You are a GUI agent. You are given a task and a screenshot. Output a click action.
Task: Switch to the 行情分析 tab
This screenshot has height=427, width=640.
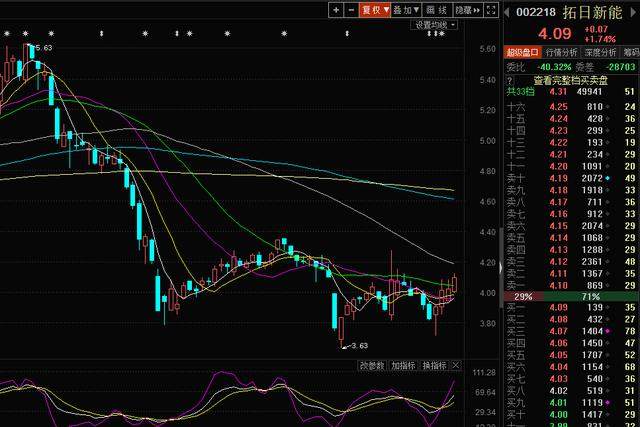click(x=561, y=52)
